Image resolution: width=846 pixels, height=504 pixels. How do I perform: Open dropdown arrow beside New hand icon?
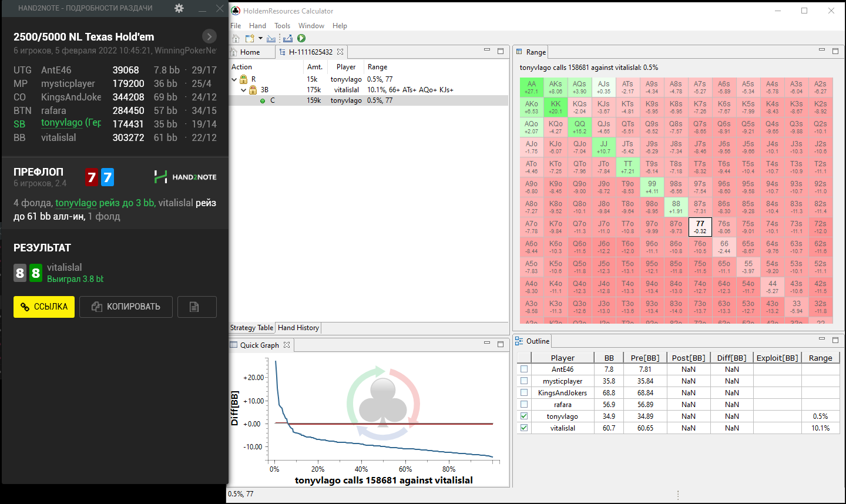click(x=260, y=39)
